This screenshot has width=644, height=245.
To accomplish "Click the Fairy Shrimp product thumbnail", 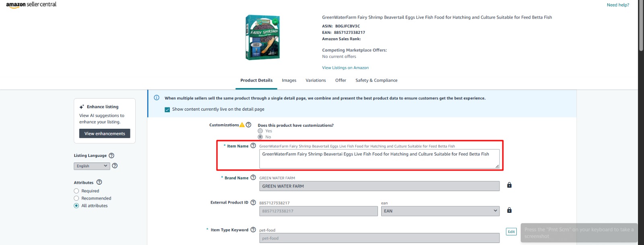I will 263,37.
